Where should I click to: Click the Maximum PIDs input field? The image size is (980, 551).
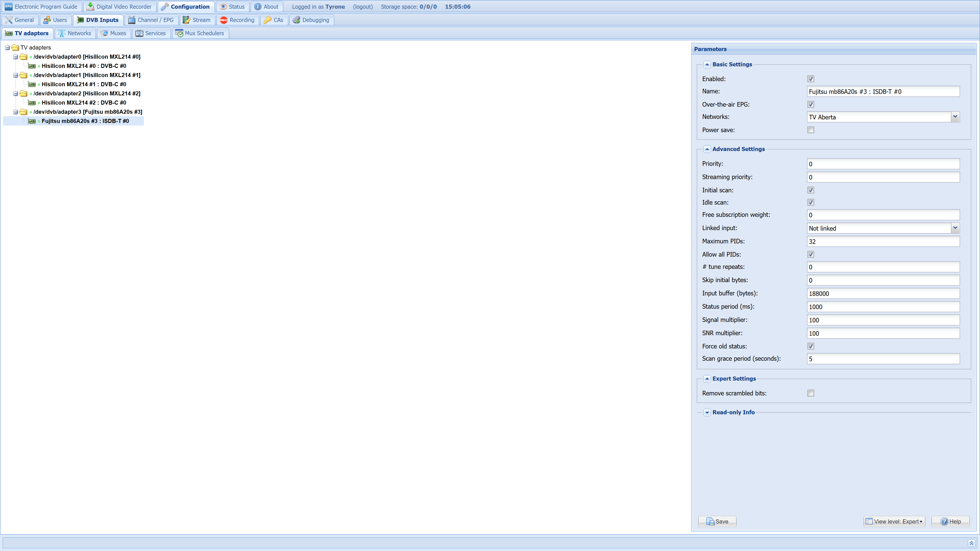tap(883, 242)
